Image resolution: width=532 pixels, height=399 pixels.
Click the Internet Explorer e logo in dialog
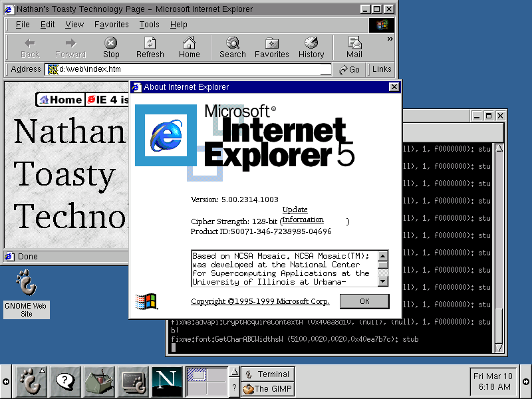166,136
